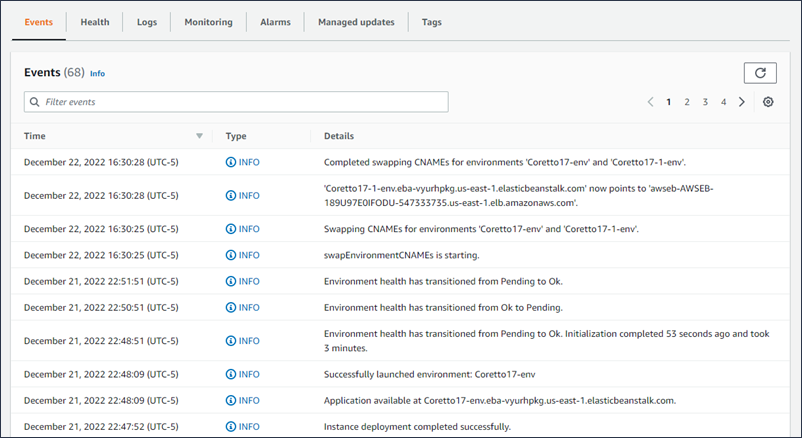Go to next page of events
This screenshot has height=438, width=802.
click(x=741, y=102)
